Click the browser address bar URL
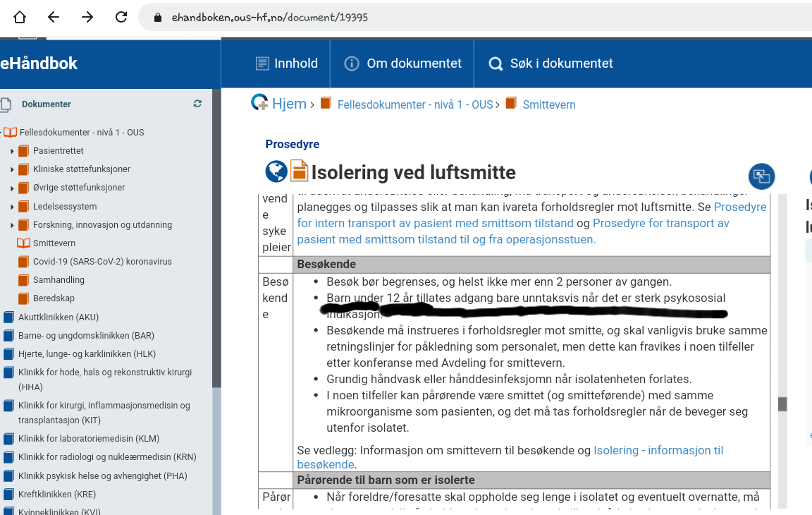 coord(269,17)
